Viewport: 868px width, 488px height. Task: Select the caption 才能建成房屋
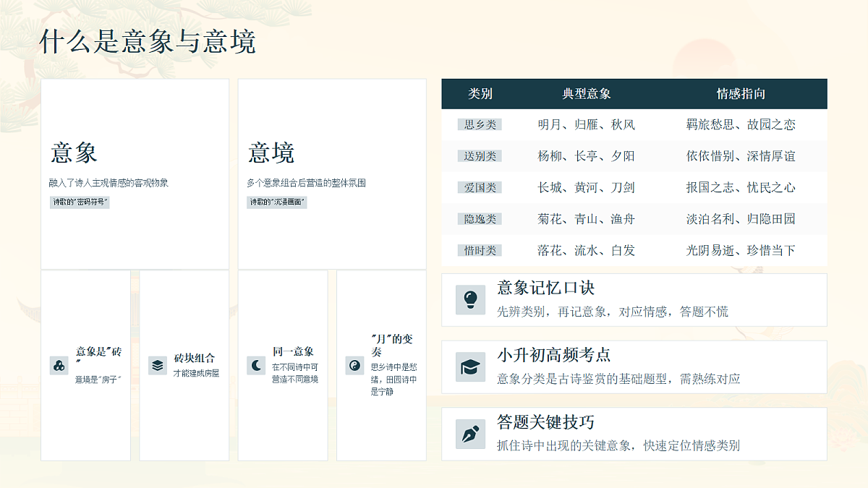click(x=196, y=373)
